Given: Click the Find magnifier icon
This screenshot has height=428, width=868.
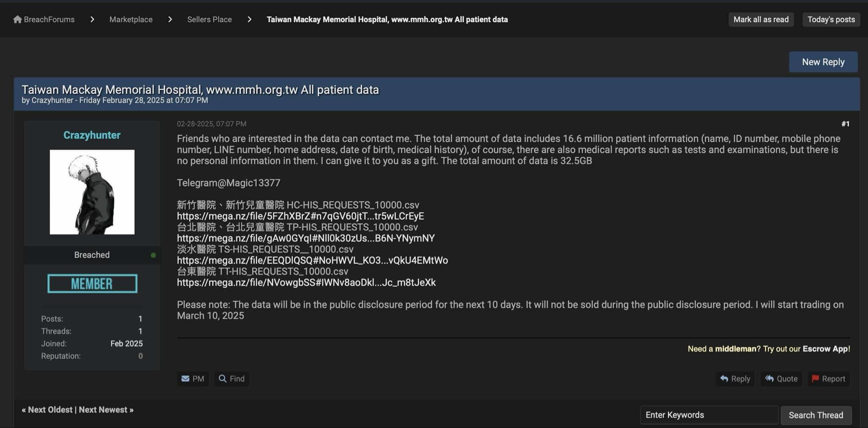Looking at the screenshot, I should tap(223, 378).
